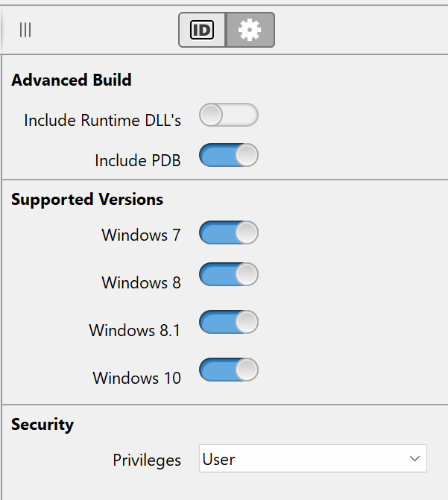Screen dimensions: 448x500
Task: Enable Include Runtime DLL's switch
Action: click(228, 115)
